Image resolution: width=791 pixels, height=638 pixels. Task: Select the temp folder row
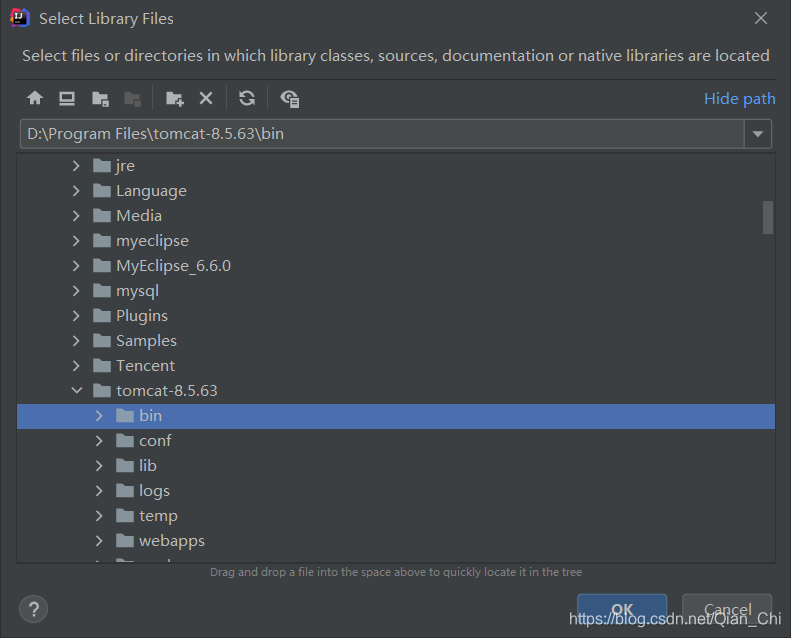pos(396,516)
